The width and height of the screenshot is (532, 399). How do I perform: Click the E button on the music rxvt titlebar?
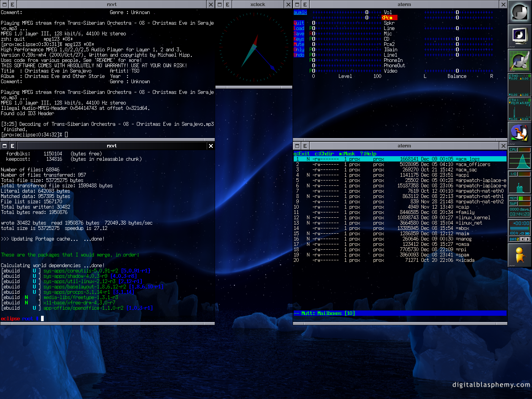click(13, 5)
